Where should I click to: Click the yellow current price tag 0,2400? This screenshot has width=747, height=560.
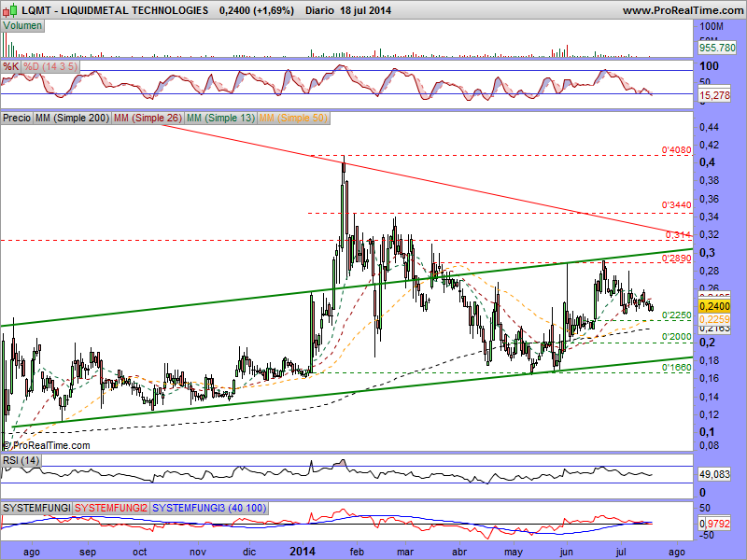point(714,306)
